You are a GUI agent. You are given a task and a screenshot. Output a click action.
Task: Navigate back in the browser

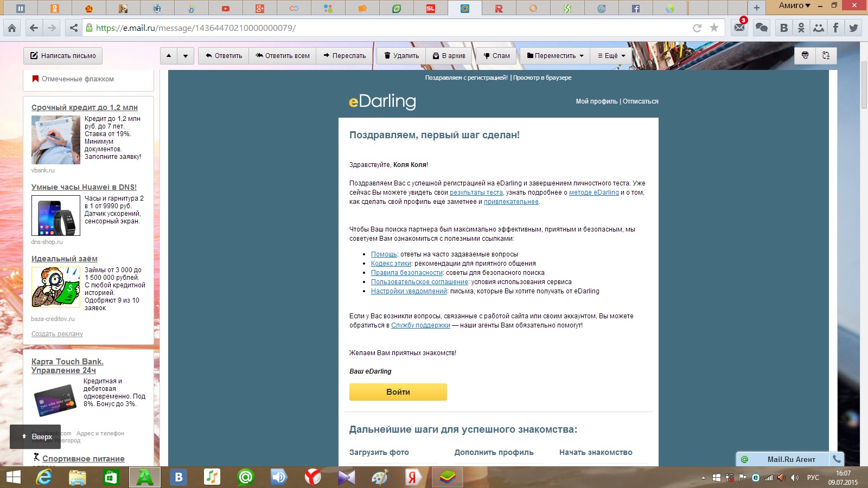tap(34, 28)
